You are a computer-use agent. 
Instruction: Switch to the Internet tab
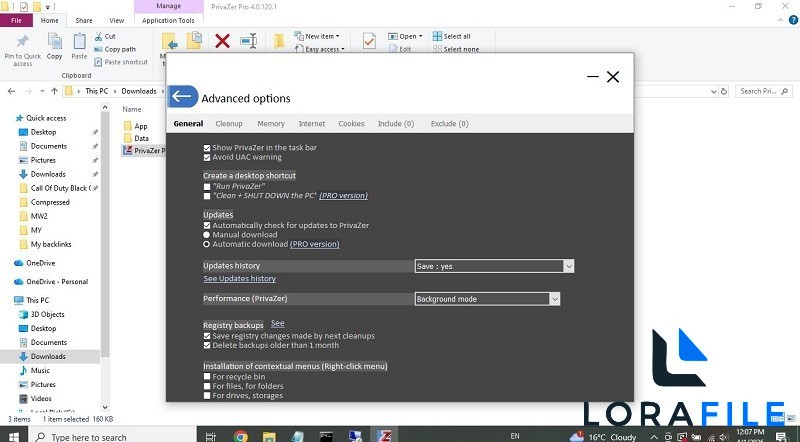(312, 124)
